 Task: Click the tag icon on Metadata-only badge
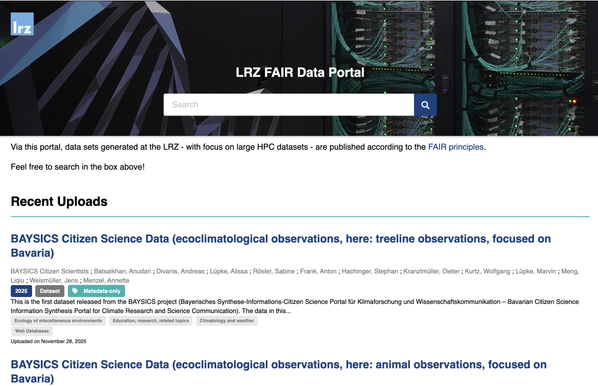click(75, 291)
